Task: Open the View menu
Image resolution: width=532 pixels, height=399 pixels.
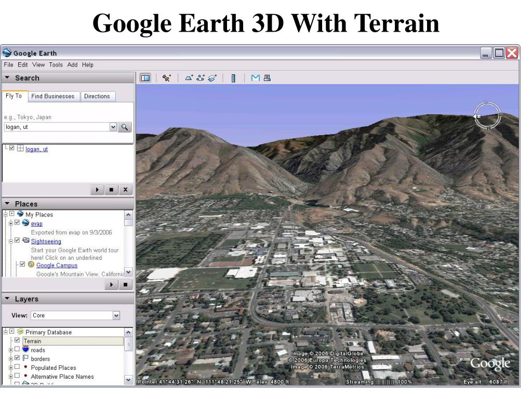Action: click(38, 65)
